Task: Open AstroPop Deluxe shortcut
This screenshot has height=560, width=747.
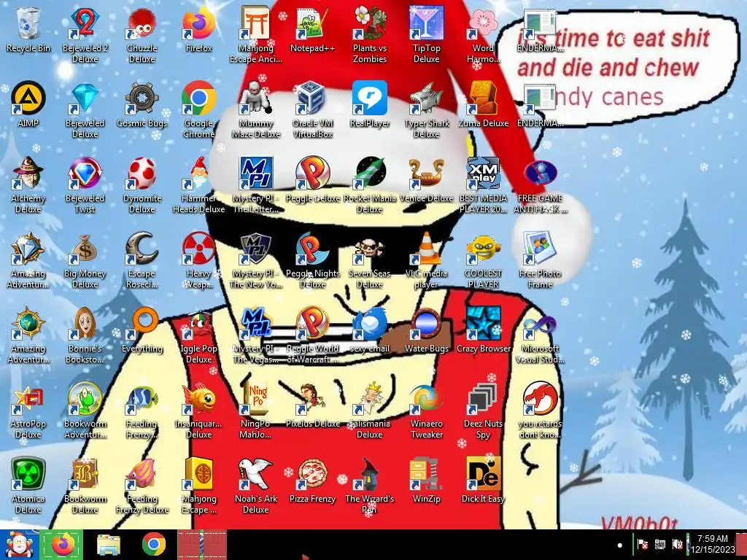Action: 28,411
